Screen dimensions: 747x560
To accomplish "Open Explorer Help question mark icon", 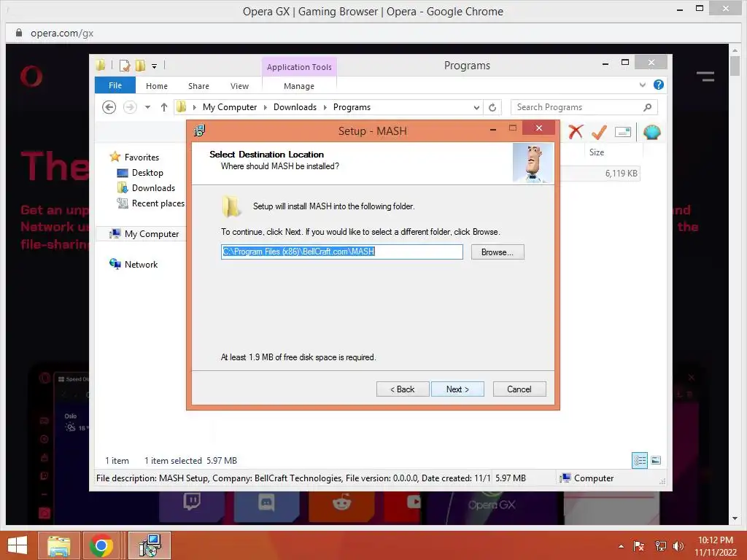I will click(659, 85).
